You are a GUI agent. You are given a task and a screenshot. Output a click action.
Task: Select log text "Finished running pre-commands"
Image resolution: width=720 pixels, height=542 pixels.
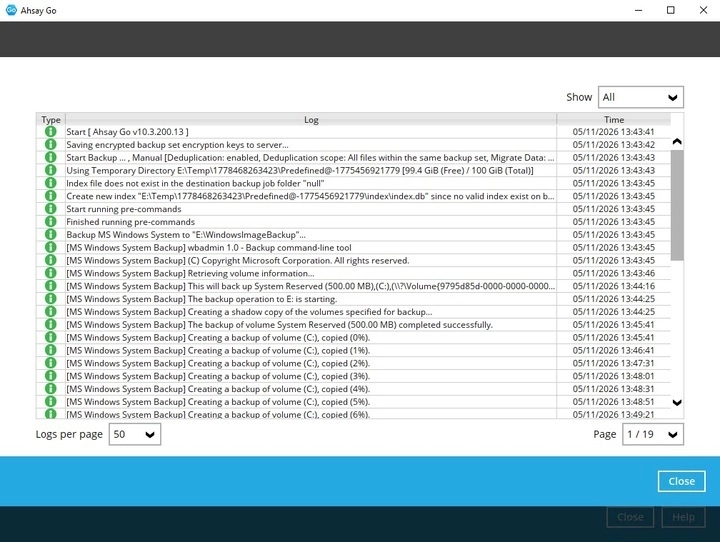(x=130, y=222)
